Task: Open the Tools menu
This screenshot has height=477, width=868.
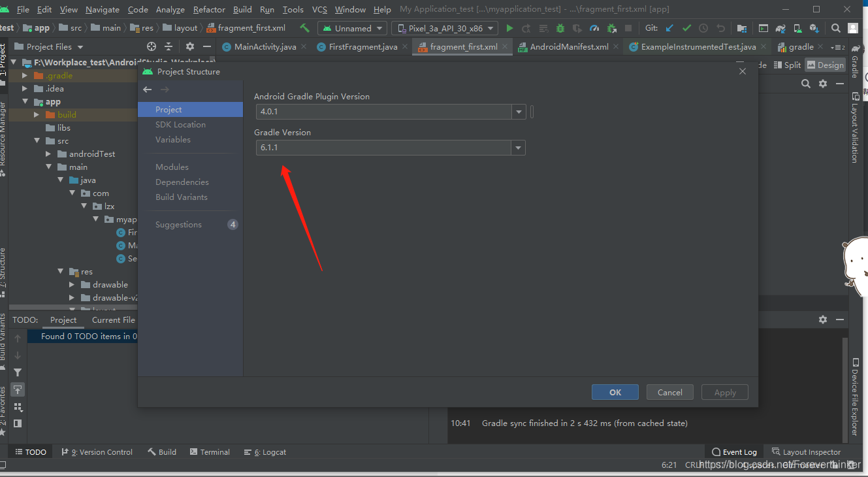Action: tap(293, 9)
